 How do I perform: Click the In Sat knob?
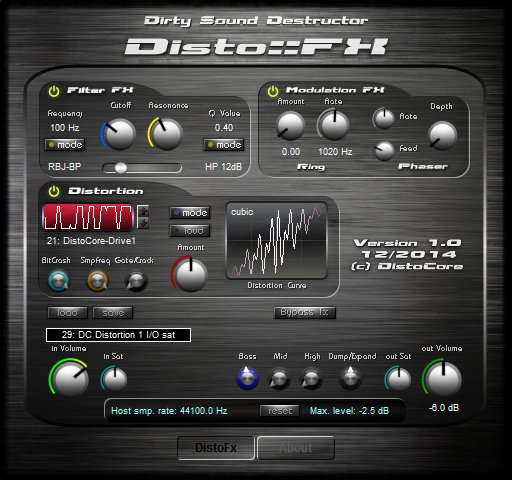(x=114, y=379)
